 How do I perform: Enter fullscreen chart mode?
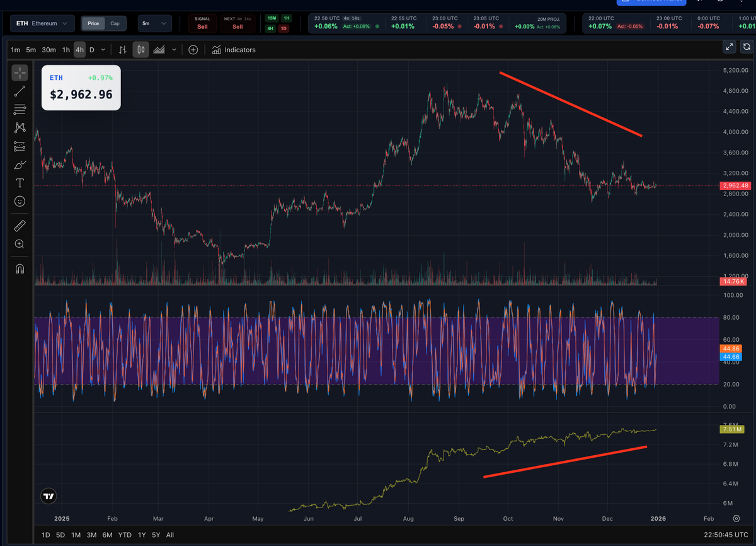tap(730, 47)
